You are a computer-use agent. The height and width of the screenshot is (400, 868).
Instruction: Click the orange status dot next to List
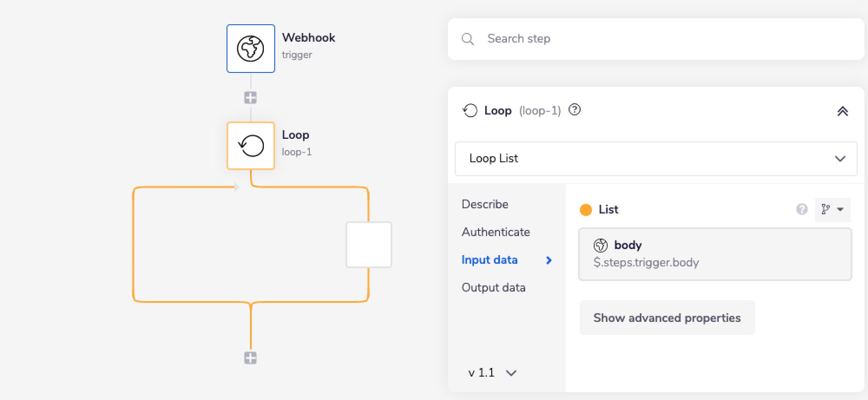(x=586, y=210)
